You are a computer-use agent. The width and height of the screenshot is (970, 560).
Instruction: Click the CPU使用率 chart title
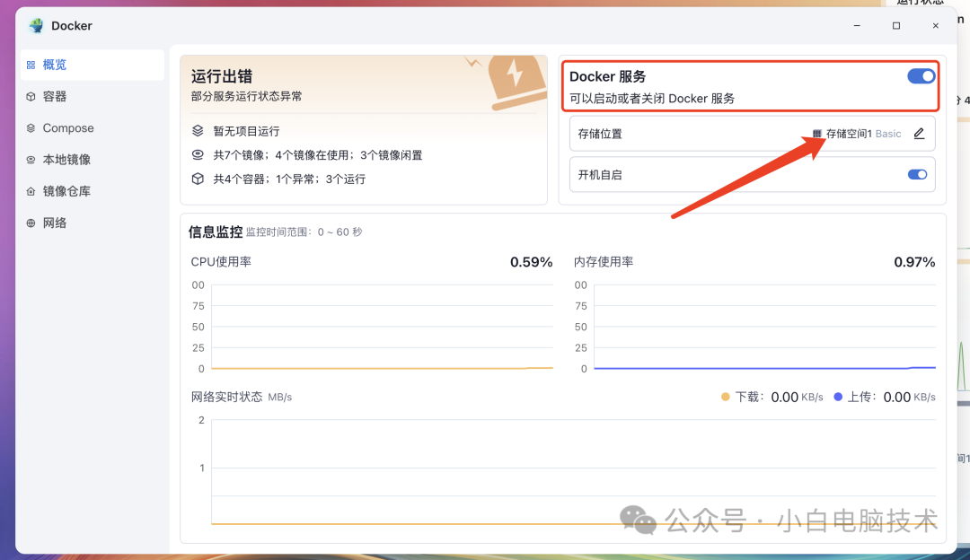(221, 262)
